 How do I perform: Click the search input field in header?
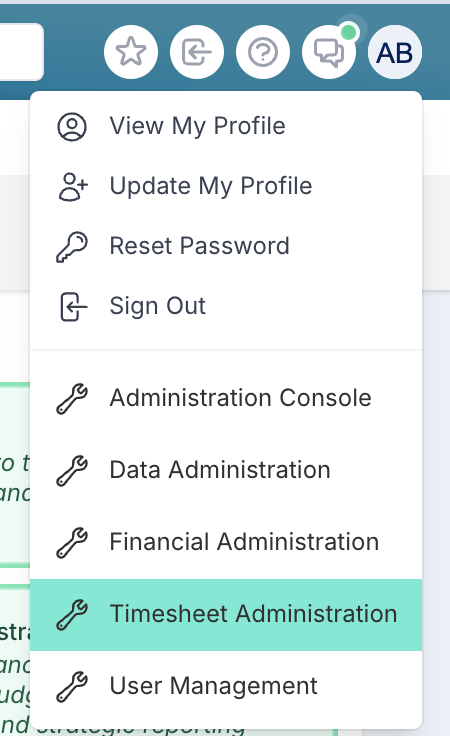(x=21, y=52)
